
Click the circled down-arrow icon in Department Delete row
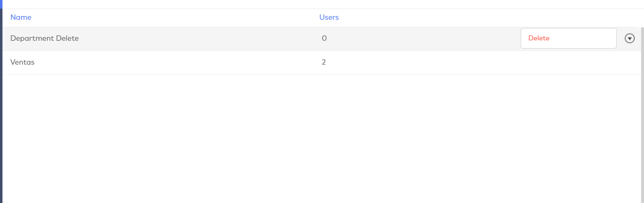(629, 38)
